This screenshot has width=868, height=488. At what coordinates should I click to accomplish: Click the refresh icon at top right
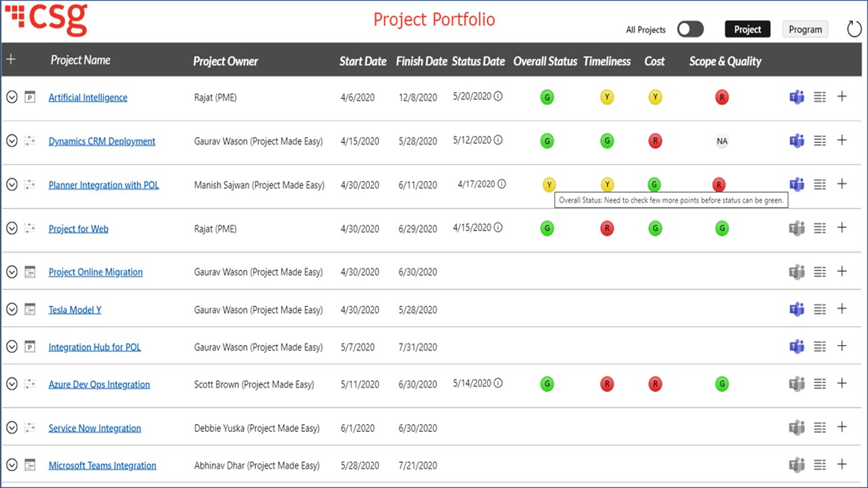click(854, 28)
